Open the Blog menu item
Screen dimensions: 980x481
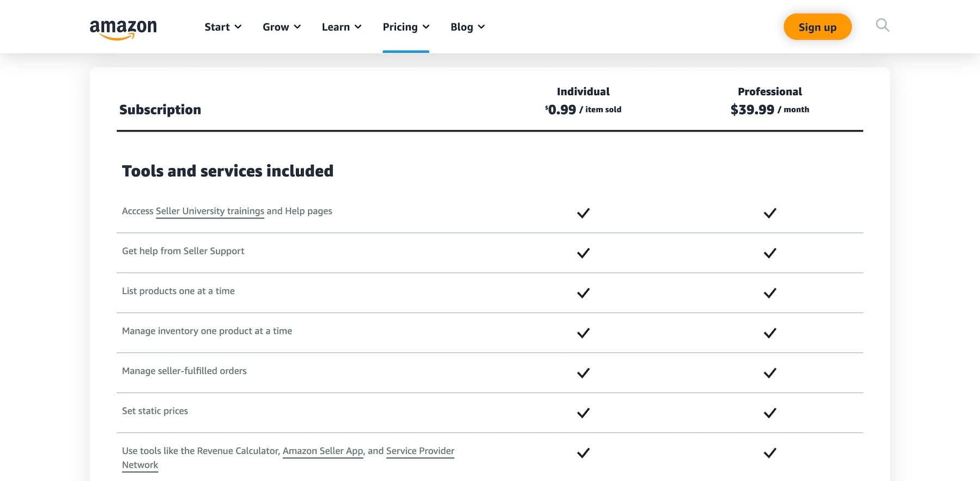tap(467, 27)
